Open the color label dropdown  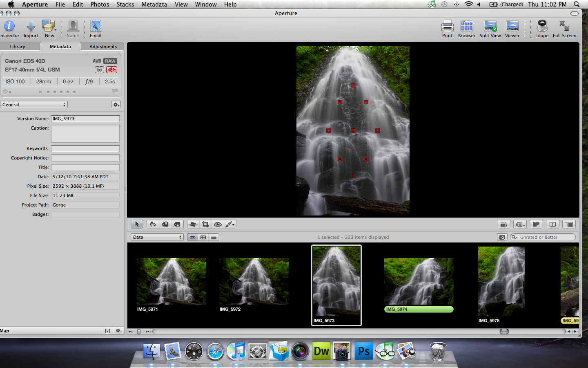[7, 92]
